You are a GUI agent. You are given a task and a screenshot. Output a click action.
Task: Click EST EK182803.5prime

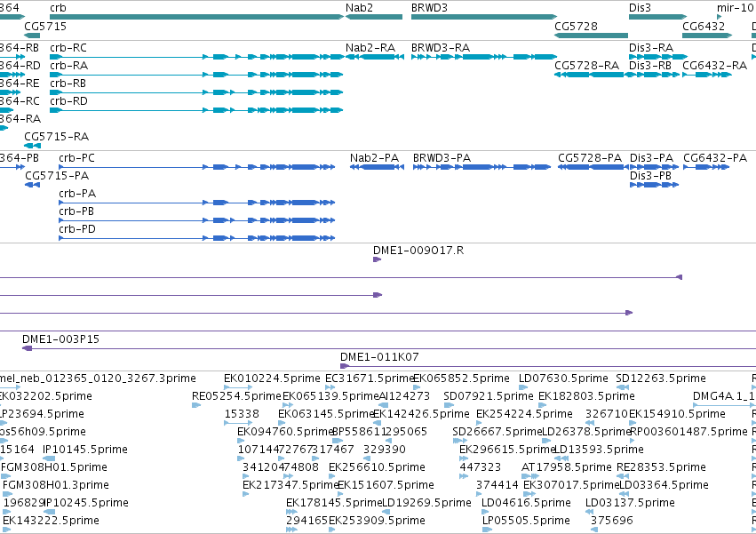point(542,405)
